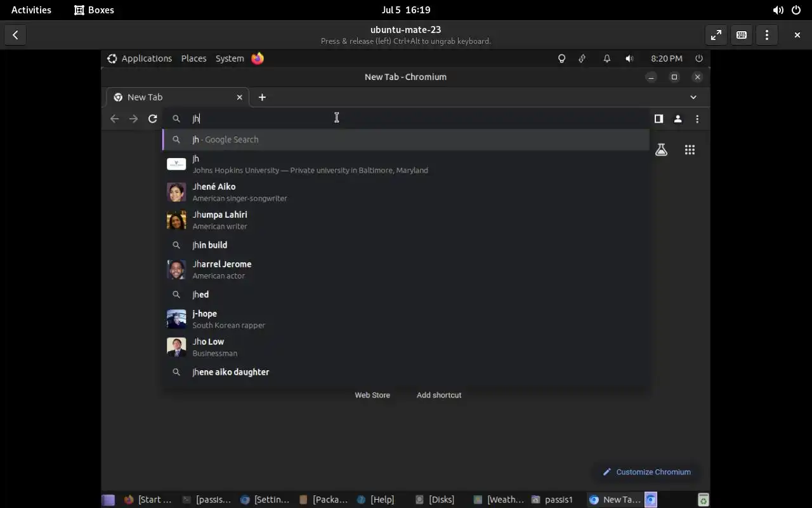This screenshot has width=812, height=508.
Task: Open the Chromium profile icon
Action: [x=678, y=119]
